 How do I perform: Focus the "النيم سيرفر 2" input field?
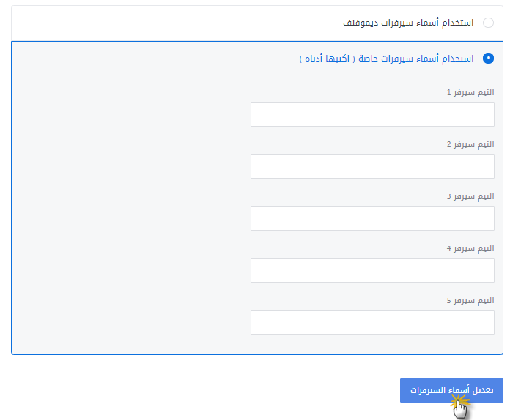(x=372, y=166)
